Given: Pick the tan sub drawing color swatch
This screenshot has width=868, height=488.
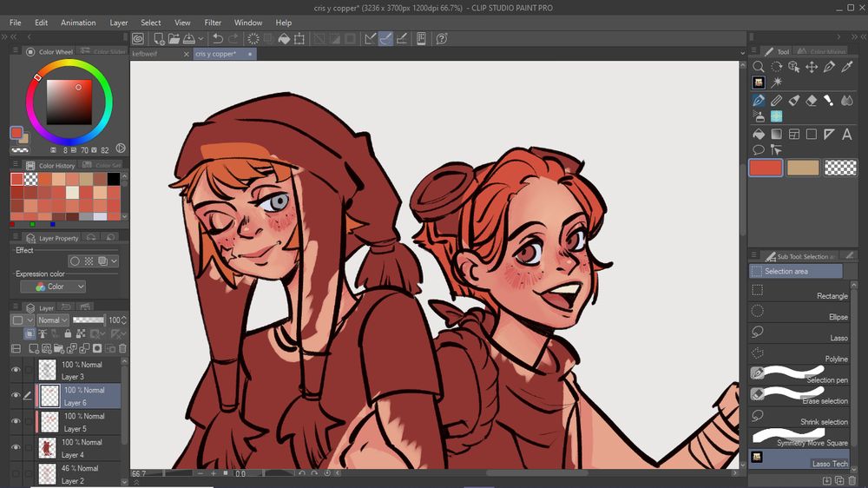Looking at the screenshot, I should click(x=803, y=168).
